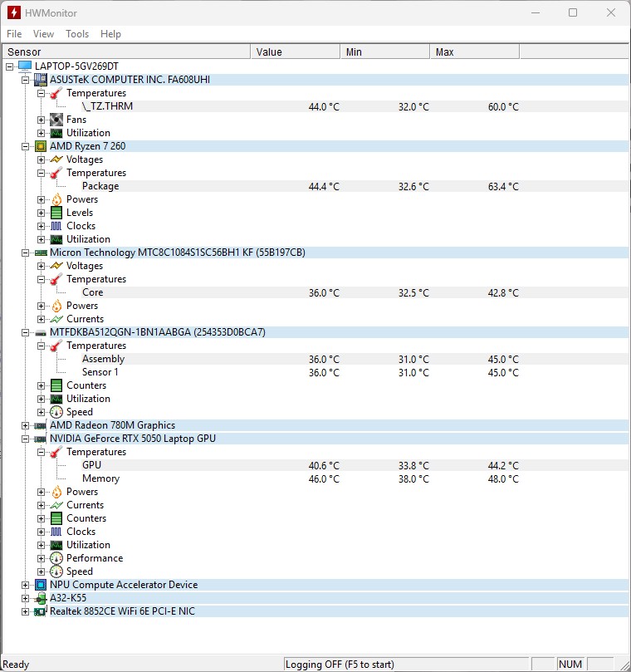Click the Max column header

(475, 52)
